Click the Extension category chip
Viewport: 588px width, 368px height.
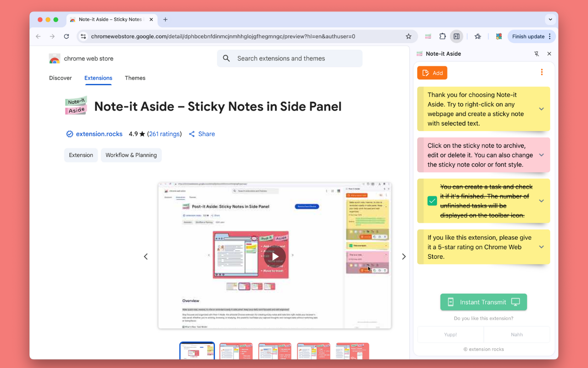[81, 155]
